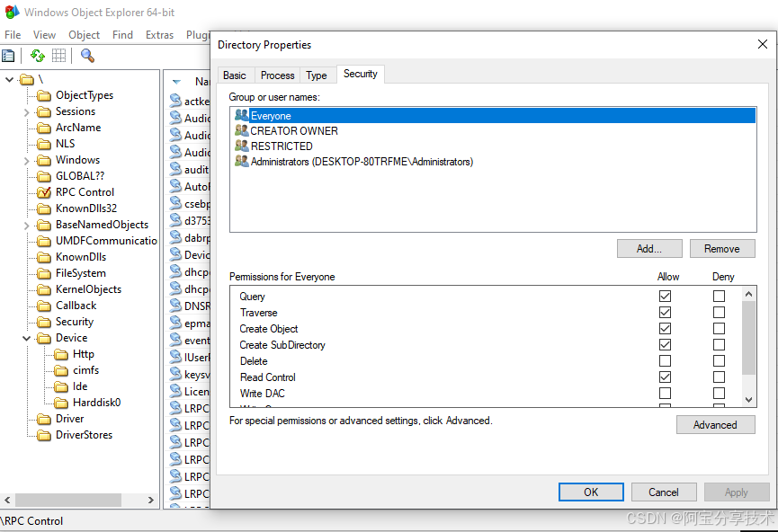Click the grid view toolbar icon
This screenshot has width=778, height=532.
point(58,56)
